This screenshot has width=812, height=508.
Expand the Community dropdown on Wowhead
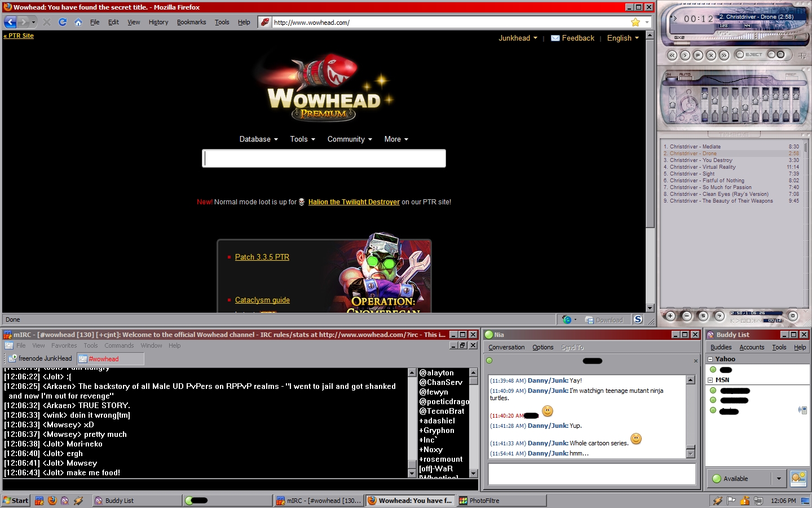tap(350, 139)
